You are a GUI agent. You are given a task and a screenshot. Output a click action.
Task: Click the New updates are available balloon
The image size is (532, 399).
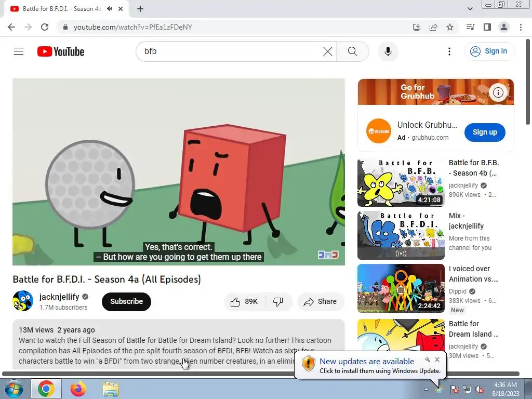tap(370, 365)
